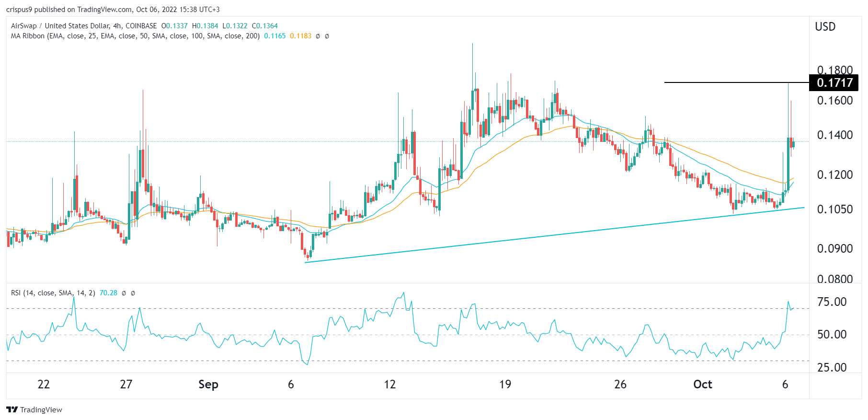This screenshot has width=868, height=420.
Task: Click the low value L0.1322
Action: point(235,26)
